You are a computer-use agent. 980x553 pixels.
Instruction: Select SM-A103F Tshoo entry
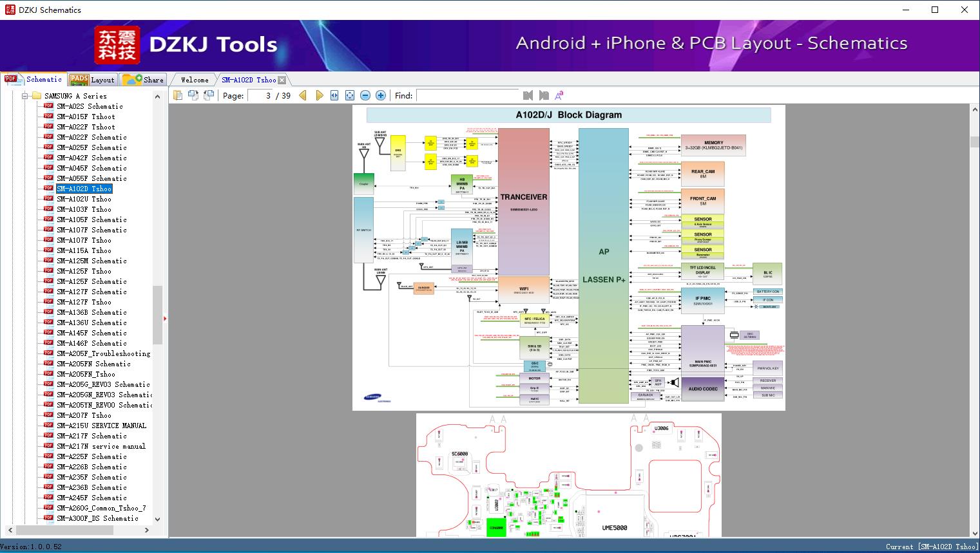coord(84,209)
